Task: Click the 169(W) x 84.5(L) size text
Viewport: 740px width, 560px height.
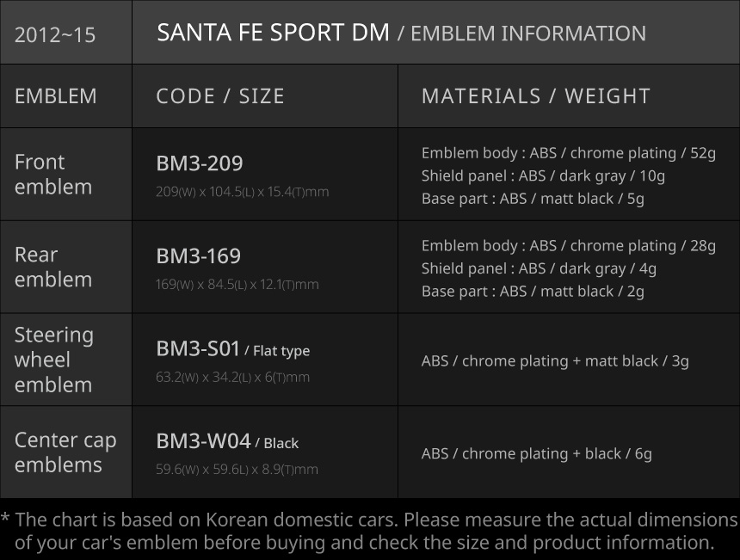Action: click(x=237, y=285)
